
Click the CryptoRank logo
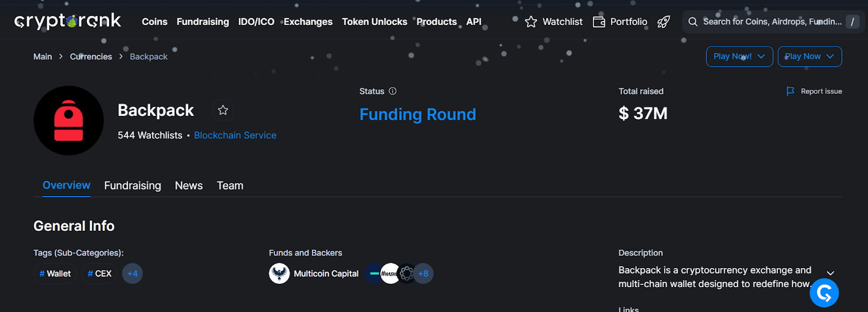67,21
